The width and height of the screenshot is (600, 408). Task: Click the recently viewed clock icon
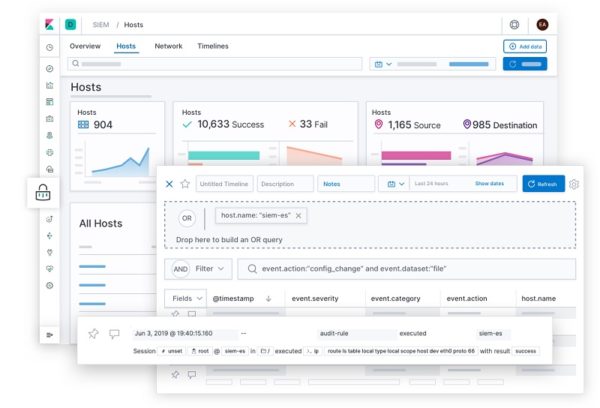click(49, 47)
